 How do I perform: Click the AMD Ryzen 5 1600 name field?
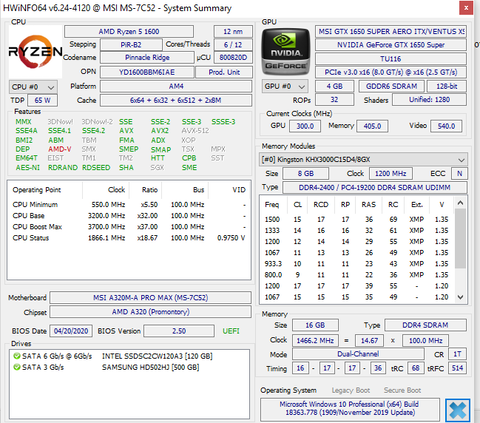[129, 32]
